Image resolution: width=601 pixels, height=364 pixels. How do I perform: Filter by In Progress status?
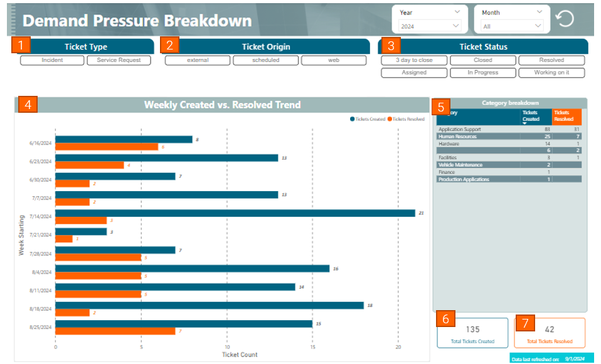coord(483,73)
